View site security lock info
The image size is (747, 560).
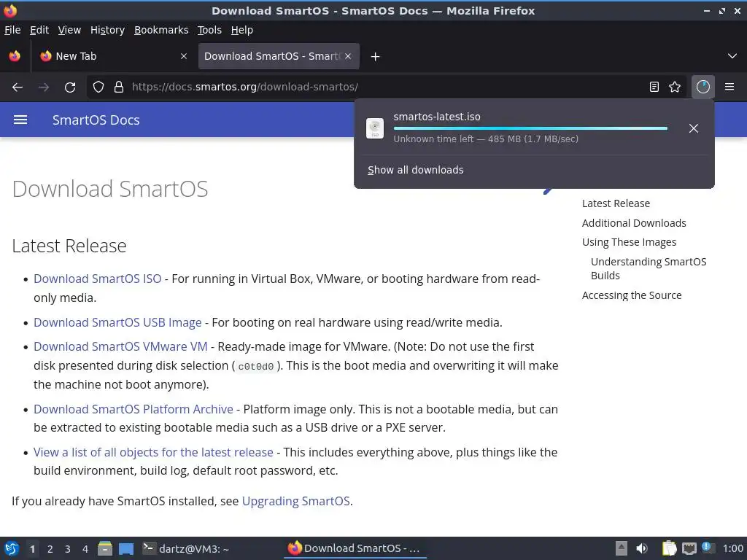coord(119,87)
